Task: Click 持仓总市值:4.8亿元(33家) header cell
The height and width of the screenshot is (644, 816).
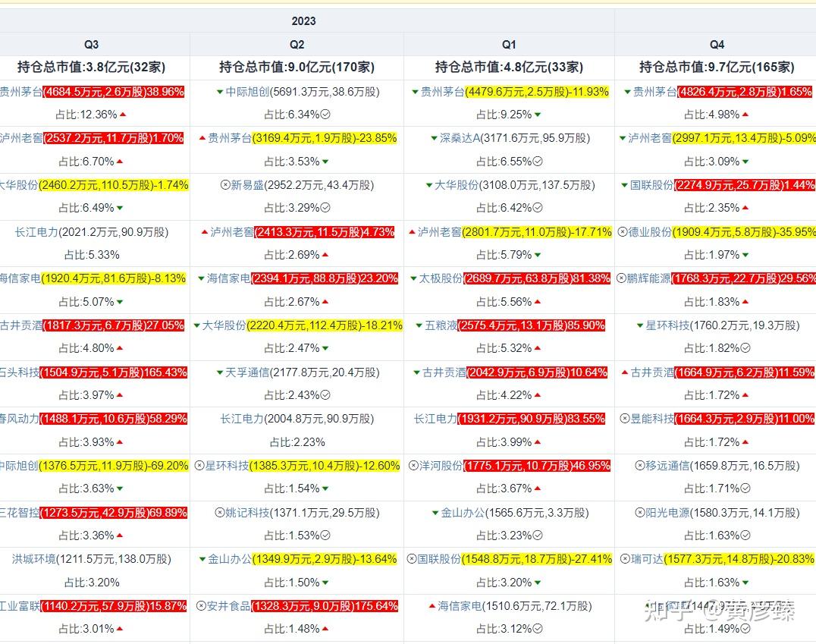Action: pyautogui.click(x=509, y=68)
